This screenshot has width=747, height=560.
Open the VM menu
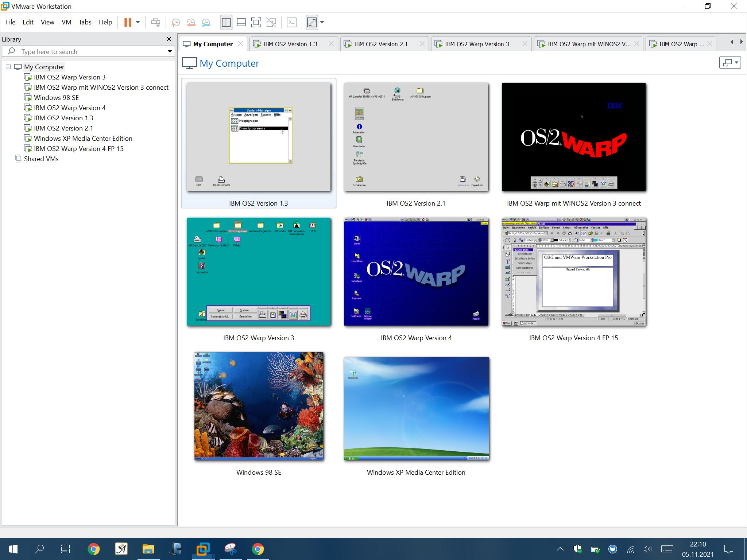(66, 22)
